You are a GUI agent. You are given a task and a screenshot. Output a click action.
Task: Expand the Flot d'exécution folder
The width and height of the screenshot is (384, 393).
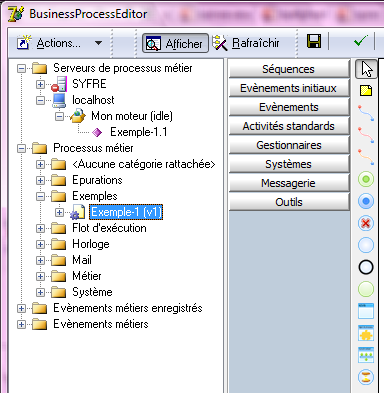[x=40, y=228]
